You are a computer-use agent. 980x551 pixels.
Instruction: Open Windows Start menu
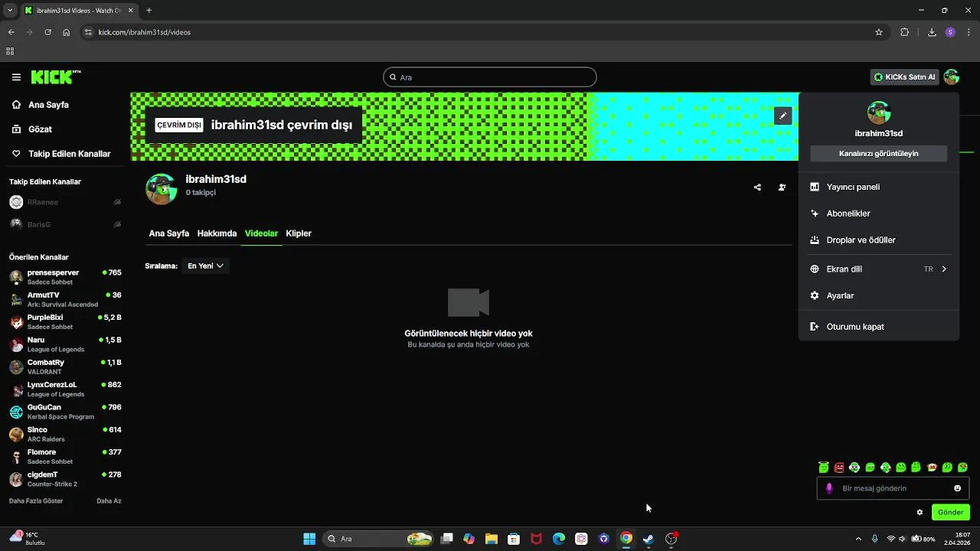pyautogui.click(x=309, y=539)
